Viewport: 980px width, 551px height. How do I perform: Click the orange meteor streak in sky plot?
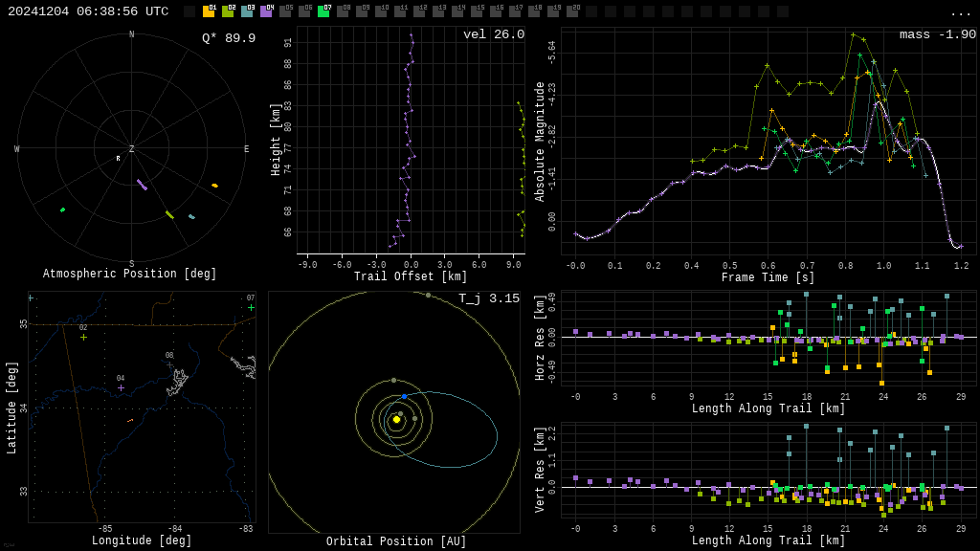[214, 186]
